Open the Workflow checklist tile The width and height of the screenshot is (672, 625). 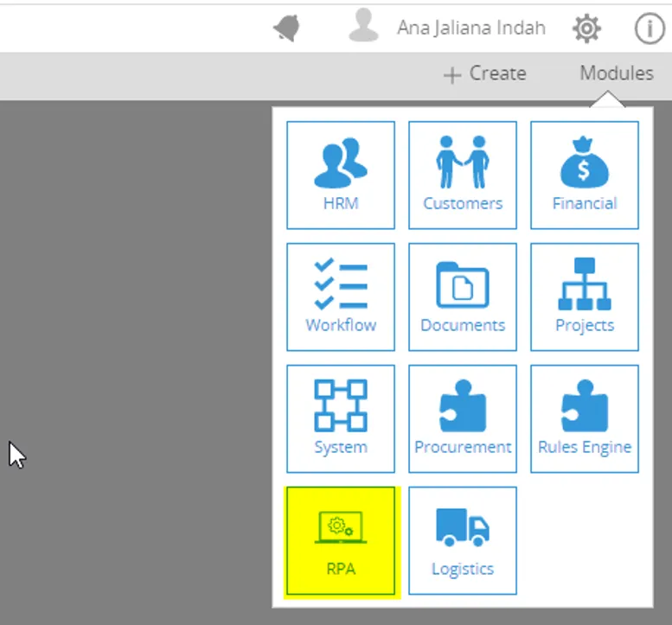340,297
